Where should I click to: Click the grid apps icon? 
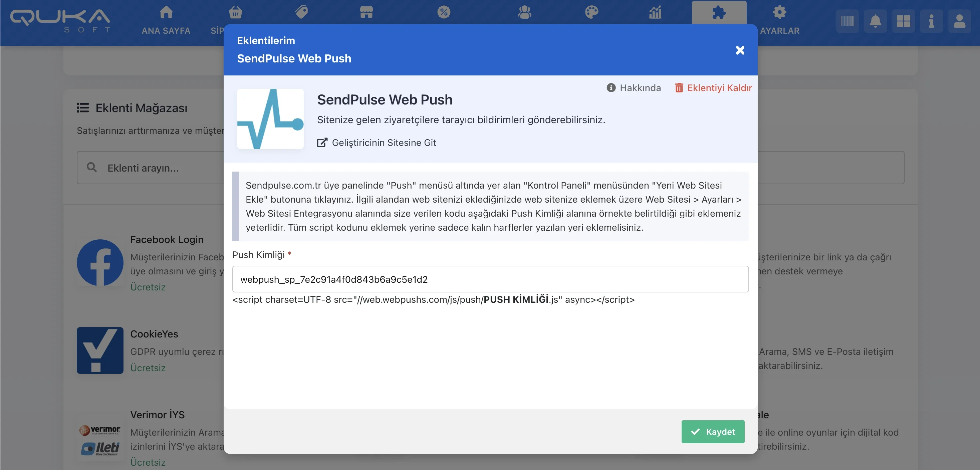click(x=903, y=21)
